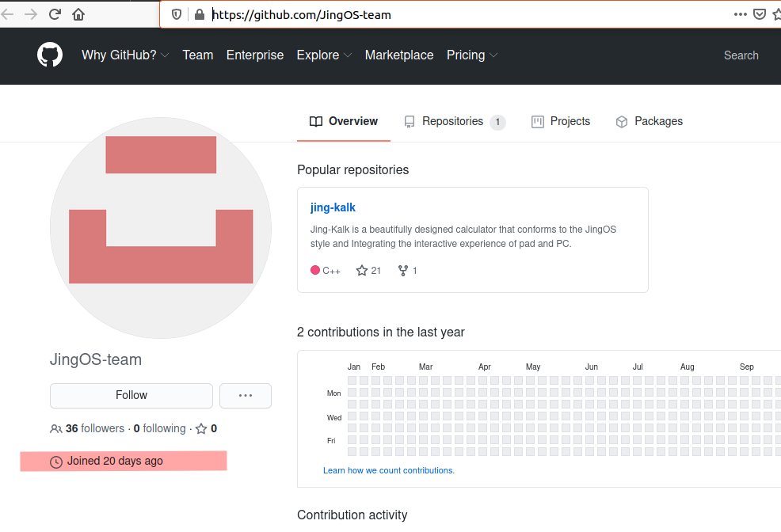Switch to the Packages tab
Image resolution: width=781 pixels, height=532 pixels.
click(x=650, y=121)
